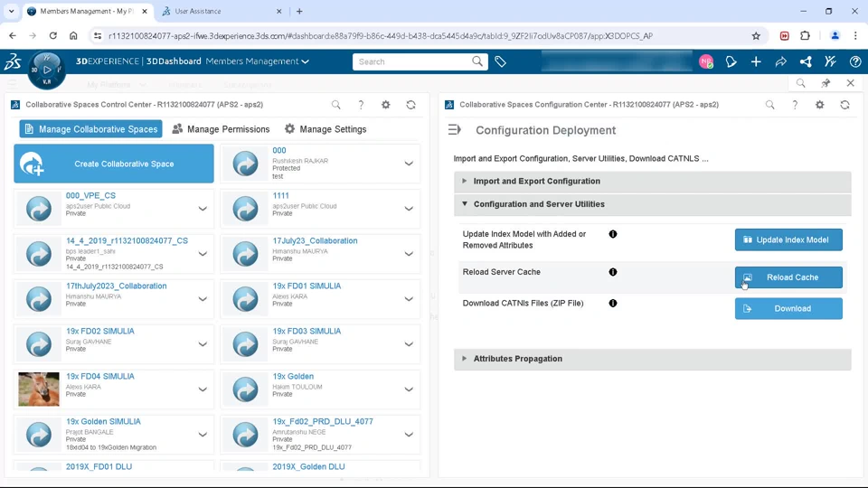This screenshot has width=868, height=488.
Task: Open a new browser tab
Action: 299,11
